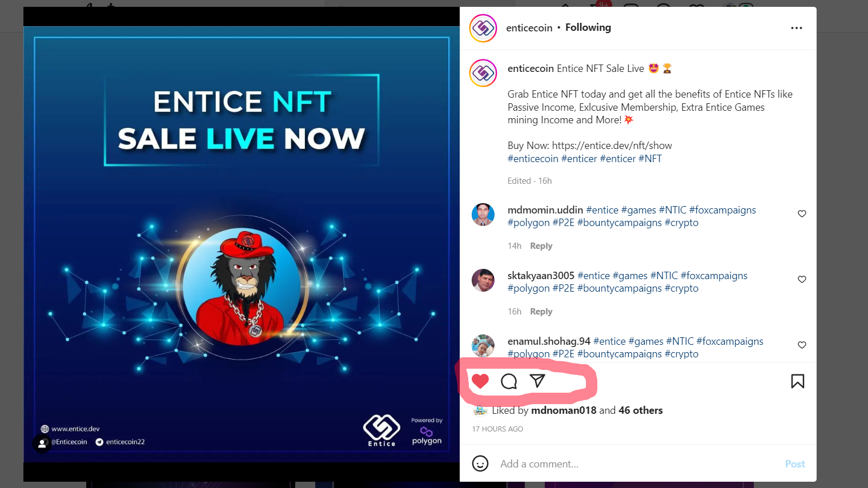Screen dimensions: 868x488
Task: Click the 14h timestamp on mdmomin.uddin's comment
Action: click(x=515, y=246)
